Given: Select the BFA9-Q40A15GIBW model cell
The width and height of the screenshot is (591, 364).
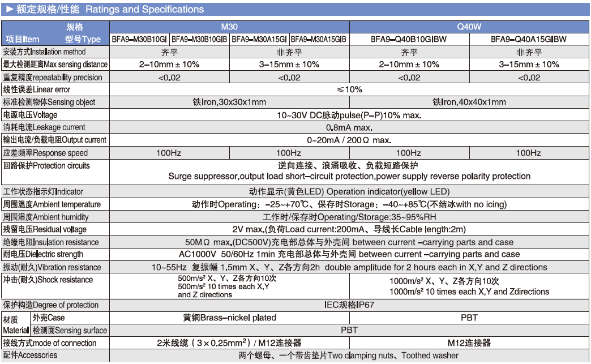Looking at the screenshot, I should (x=529, y=39).
